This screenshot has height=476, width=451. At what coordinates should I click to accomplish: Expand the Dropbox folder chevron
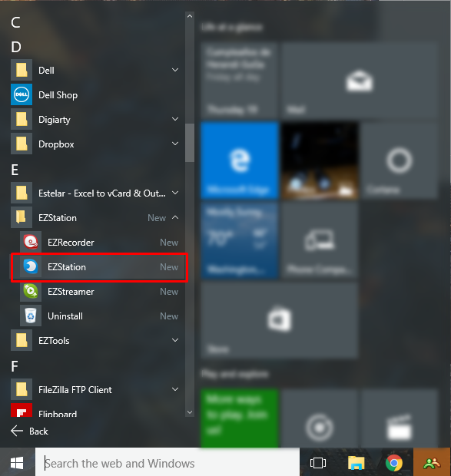click(175, 144)
